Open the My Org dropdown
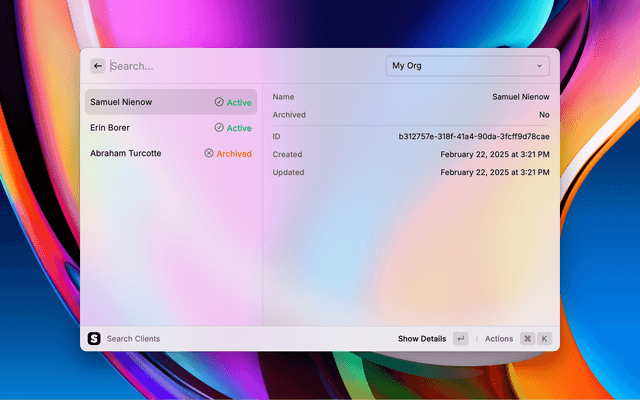The width and height of the screenshot is (640, 400). coord(467,66)
